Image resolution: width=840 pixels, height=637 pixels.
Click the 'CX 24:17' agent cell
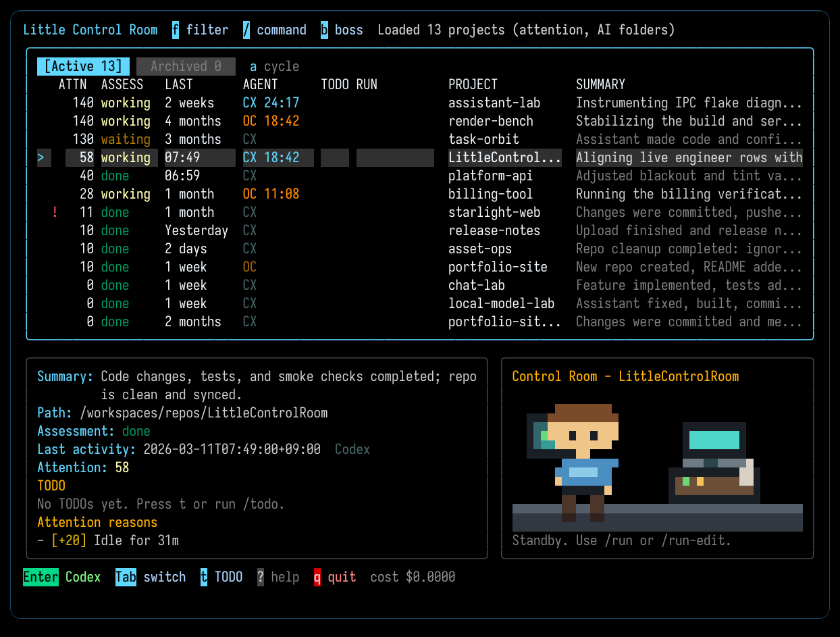click(271, 103)
